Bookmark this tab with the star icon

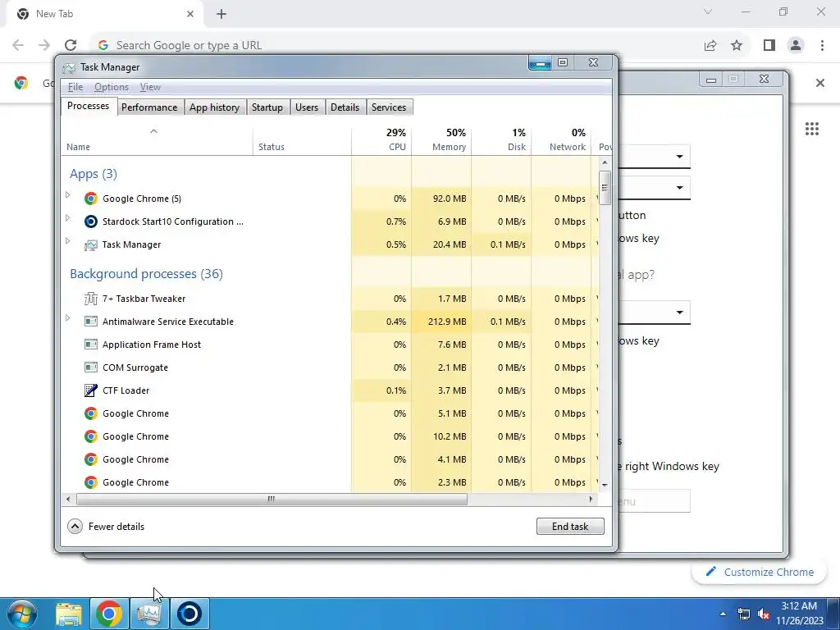coord(737,45)
